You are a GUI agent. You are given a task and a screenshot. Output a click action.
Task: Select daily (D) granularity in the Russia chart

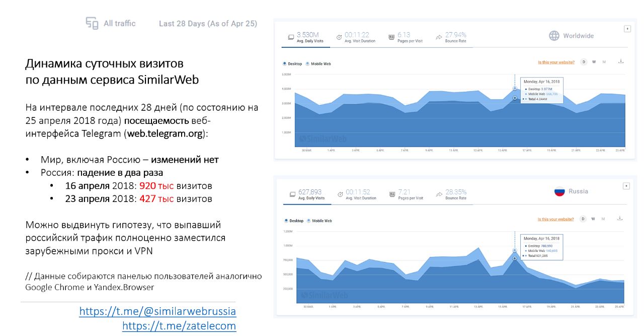584,219
